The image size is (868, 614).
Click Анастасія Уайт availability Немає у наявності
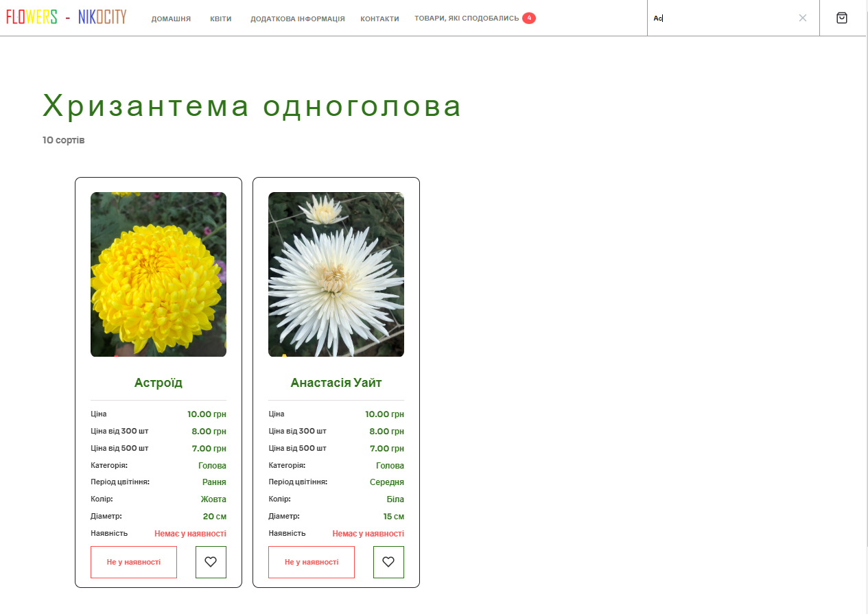click(x=368, y=534)
